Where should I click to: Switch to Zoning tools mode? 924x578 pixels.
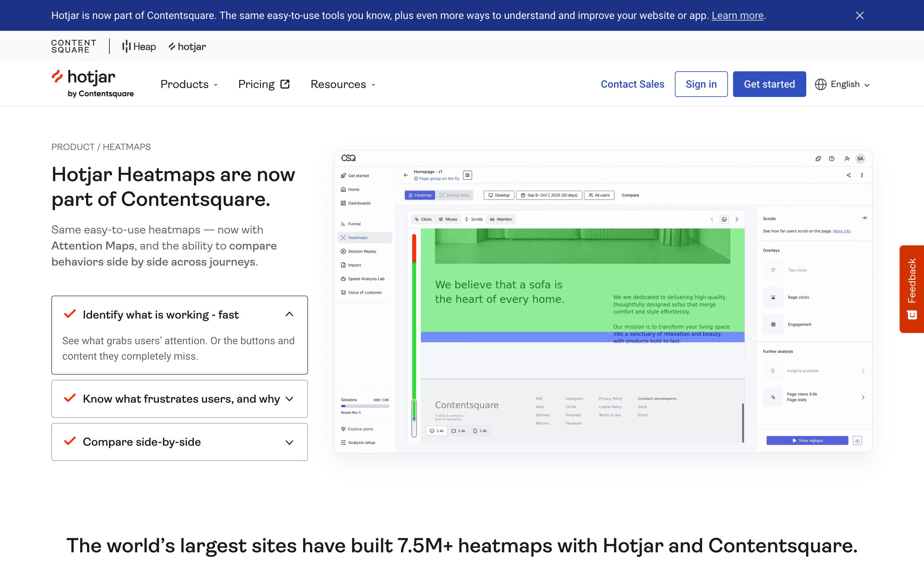[x=454, y=195]
